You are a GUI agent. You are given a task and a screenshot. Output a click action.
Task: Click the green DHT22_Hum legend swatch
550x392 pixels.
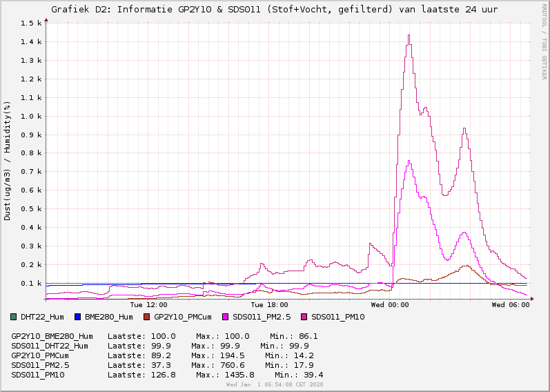point(14,317)
